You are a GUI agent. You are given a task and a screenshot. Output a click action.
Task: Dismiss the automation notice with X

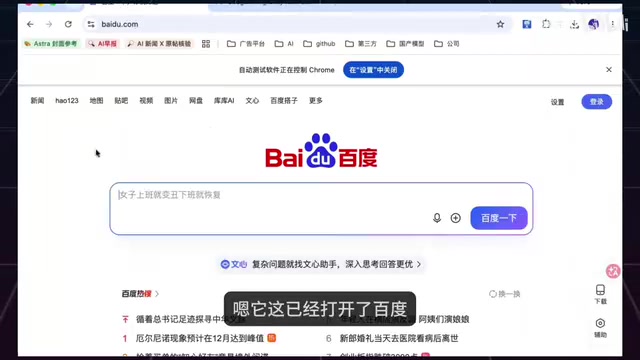coord(609,70)
